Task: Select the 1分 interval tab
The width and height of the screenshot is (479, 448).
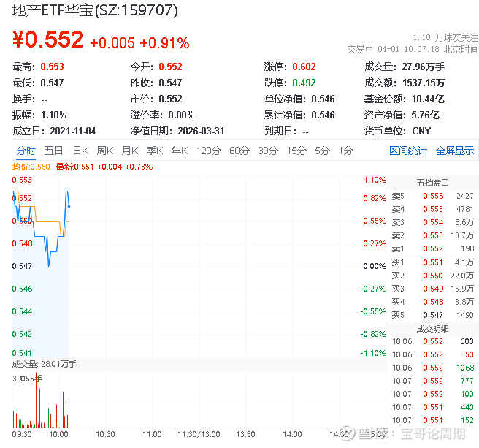Action: coord(346,151)
